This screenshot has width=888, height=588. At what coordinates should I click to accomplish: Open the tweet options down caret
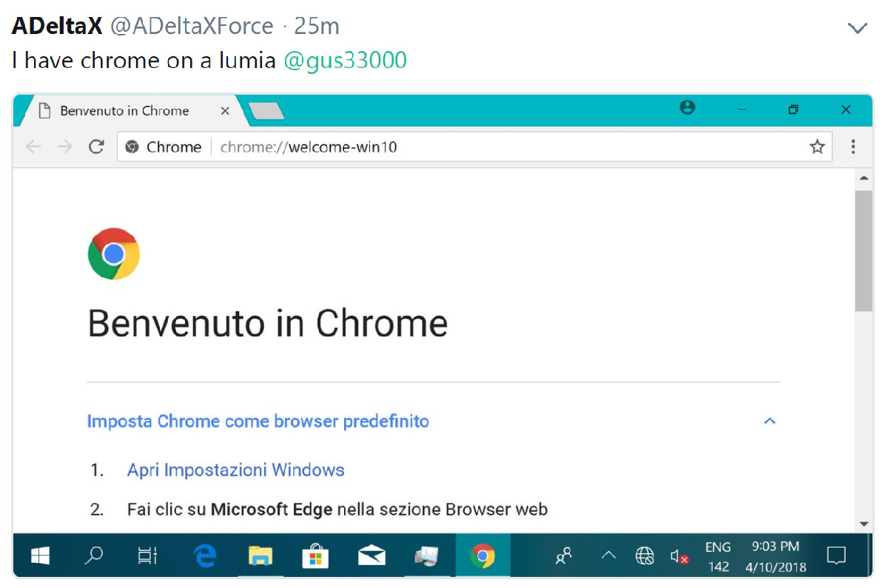coord(857,29)
